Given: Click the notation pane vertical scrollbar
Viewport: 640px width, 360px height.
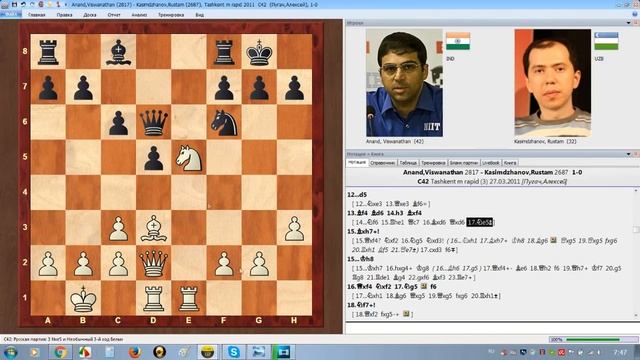Looking at the screenshot, I should click(636, 253).
